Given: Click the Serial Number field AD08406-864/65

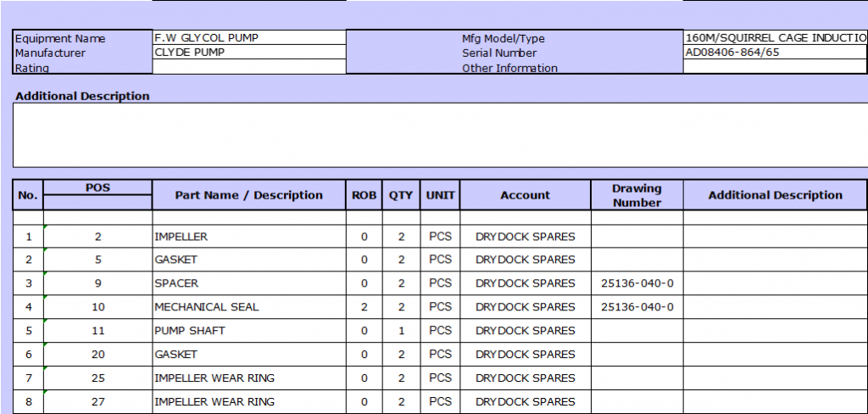Looking at the screenshot, I should [x=775, y=52].
